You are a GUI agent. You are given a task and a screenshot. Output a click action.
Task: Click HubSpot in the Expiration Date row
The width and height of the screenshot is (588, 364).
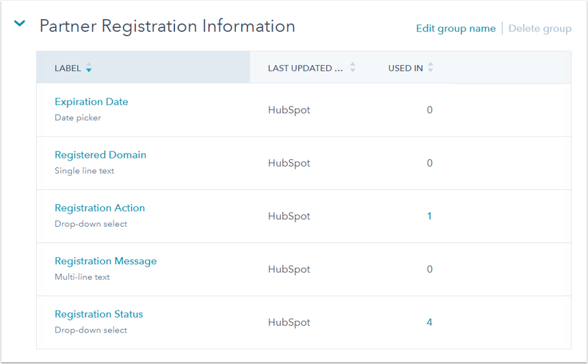[289, 110]
